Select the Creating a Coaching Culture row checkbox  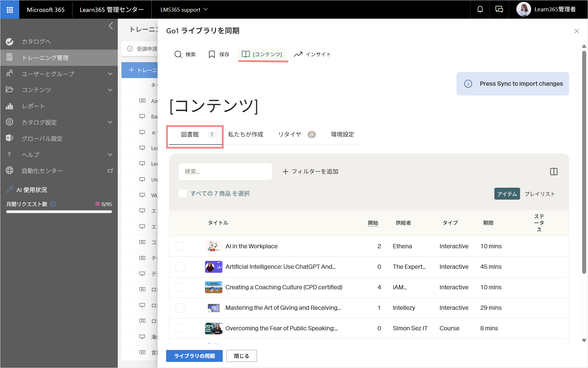[x=180, y=287]
